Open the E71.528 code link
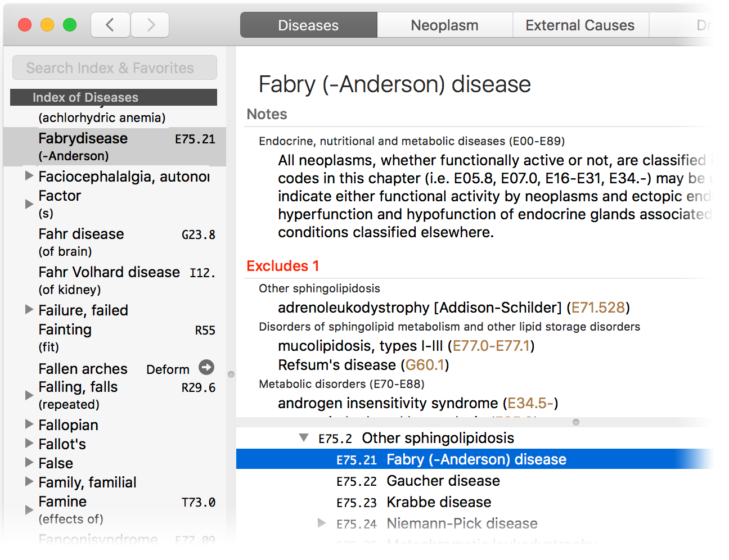The width and height of the screenshot is (729, 560). [598, 308]
